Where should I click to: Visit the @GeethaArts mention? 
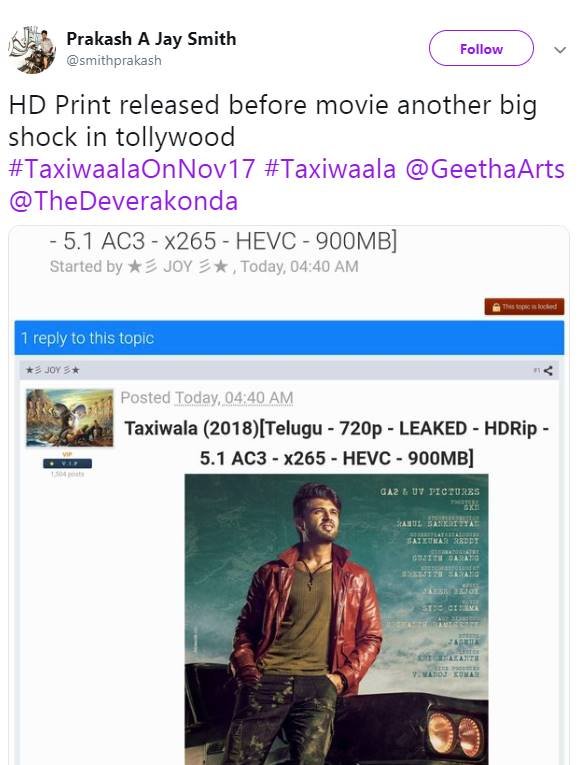pyautogui.click(x=485, y=169)
